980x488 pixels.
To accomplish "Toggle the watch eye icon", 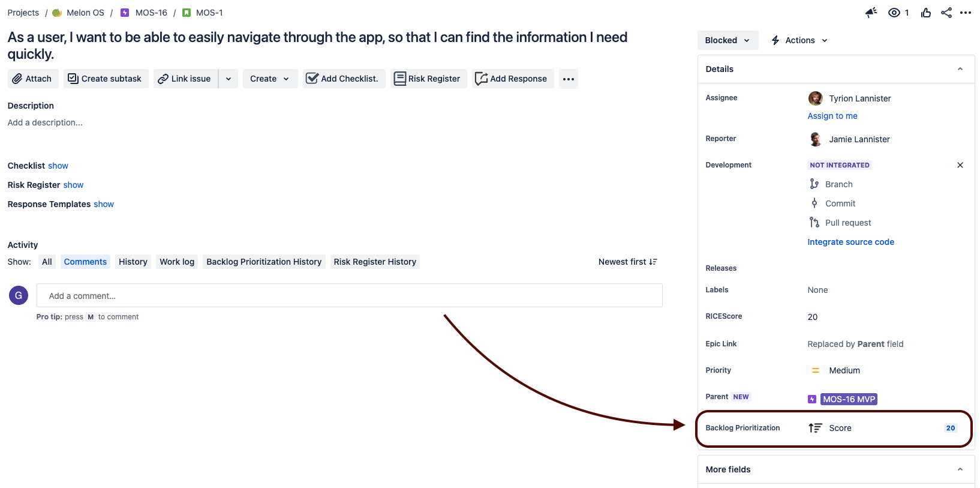I will [894, 13].
